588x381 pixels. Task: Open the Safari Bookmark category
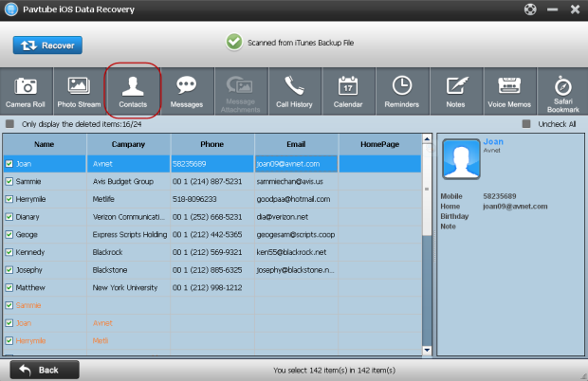click(563, 91)
